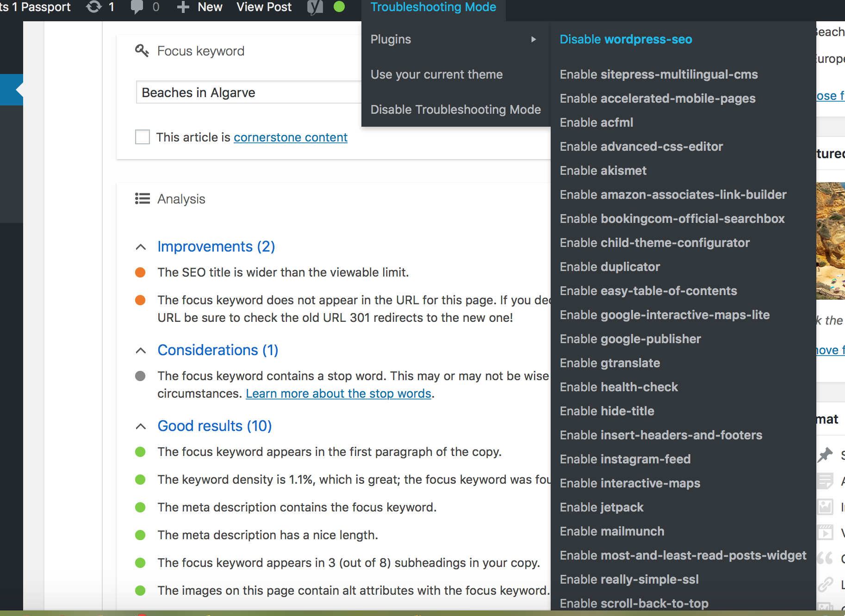Select Disable wordpress-seo
The height and width of the screenshot is (616, 845).
click(x=626, y=39)
